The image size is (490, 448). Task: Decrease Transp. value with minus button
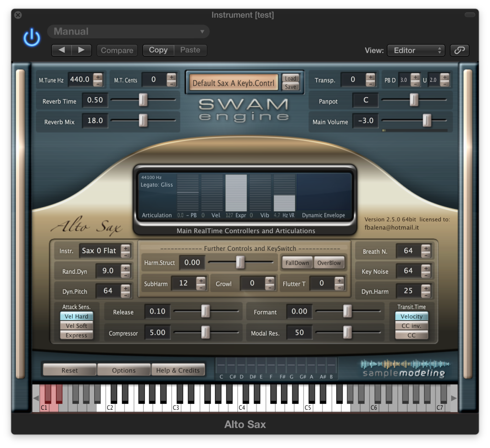371,83
